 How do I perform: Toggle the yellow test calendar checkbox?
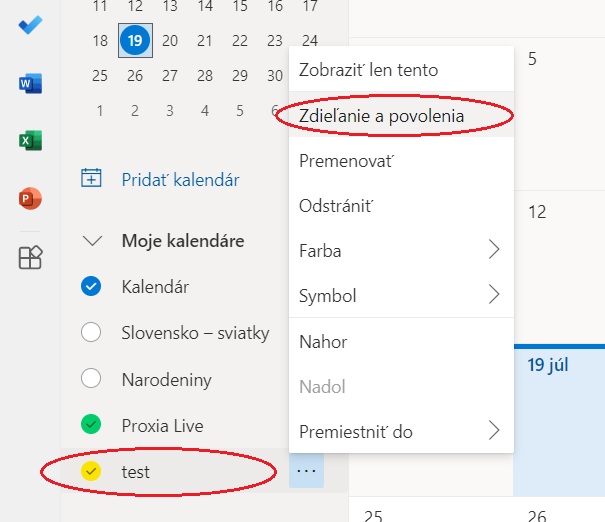tap(91, 471)
